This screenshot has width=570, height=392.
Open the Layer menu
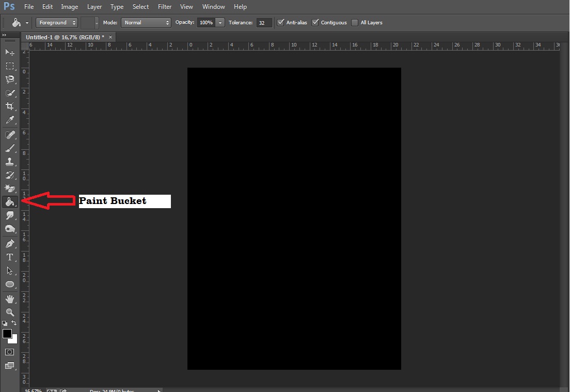coord(94,7)
